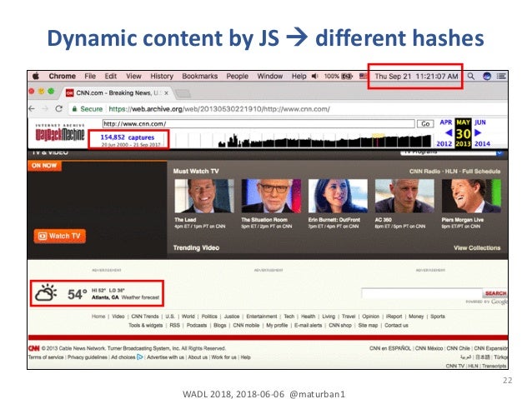Open the Apple menu
532x399 pixels.
[x=35, y=77]
